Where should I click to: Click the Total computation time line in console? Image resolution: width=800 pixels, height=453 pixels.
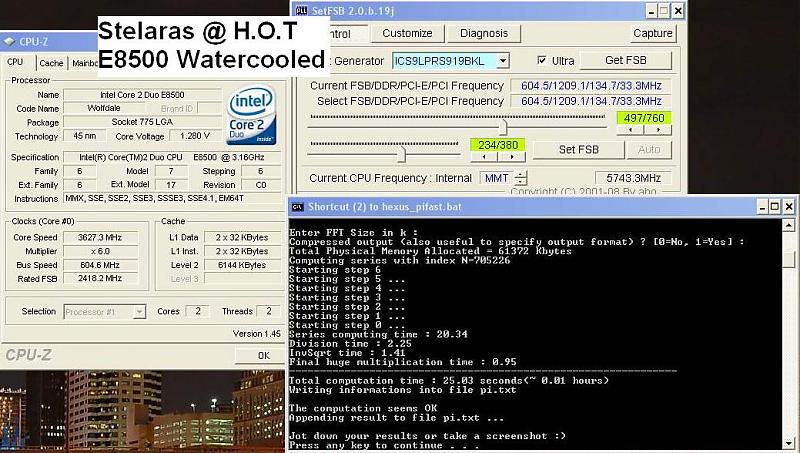point(448,381)
